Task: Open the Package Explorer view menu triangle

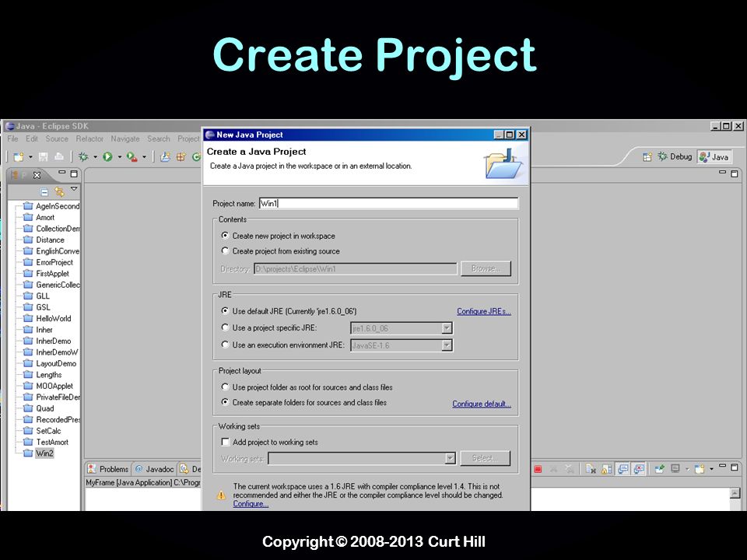Action: coord(74,190)
